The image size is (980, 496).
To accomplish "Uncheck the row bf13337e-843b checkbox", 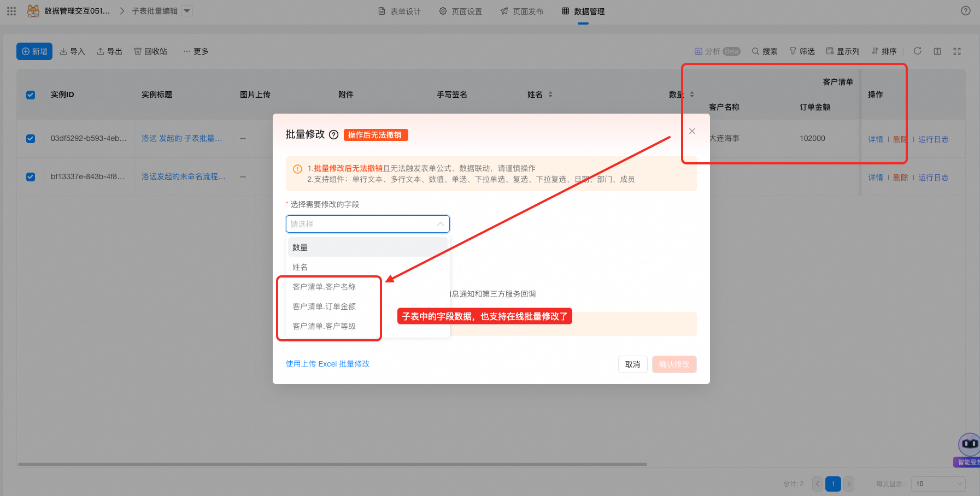I will 31,177.
